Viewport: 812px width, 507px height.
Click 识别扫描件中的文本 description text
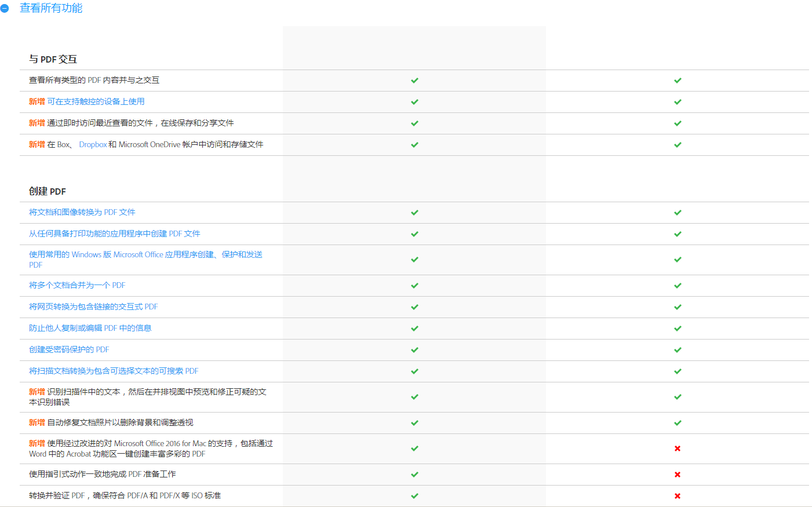[148, 397]
